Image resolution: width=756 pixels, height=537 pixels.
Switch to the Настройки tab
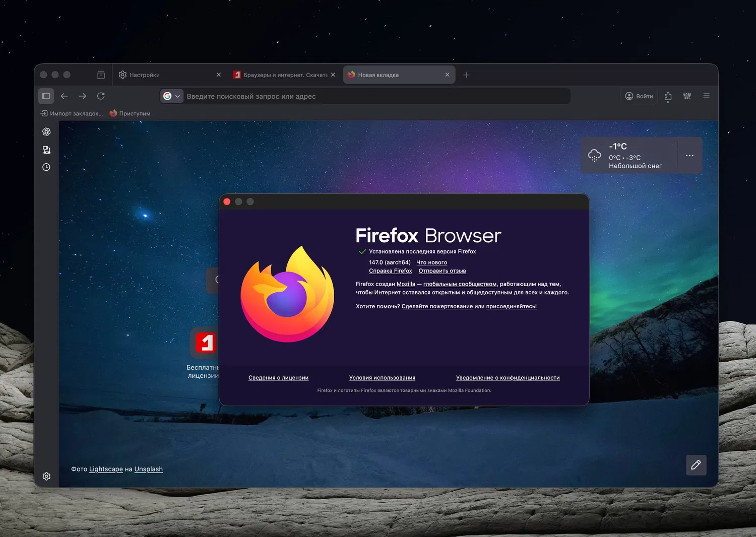pyautogui.click(x=170, y=75)
